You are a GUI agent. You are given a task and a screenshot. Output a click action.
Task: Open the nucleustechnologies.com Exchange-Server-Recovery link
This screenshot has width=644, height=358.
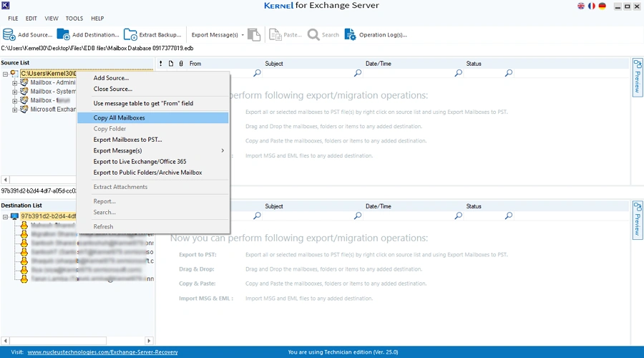pyautogui.click(x=102, y=352)
